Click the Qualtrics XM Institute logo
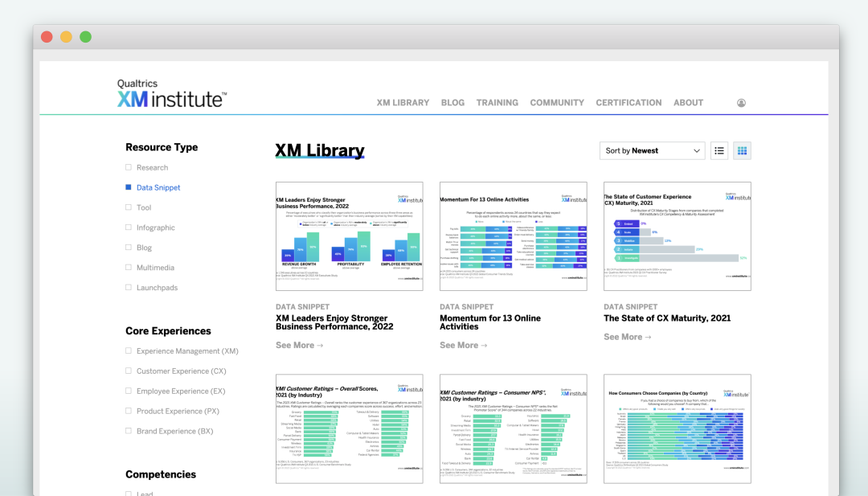The image size is (868, 496). [x=172, y=93]
